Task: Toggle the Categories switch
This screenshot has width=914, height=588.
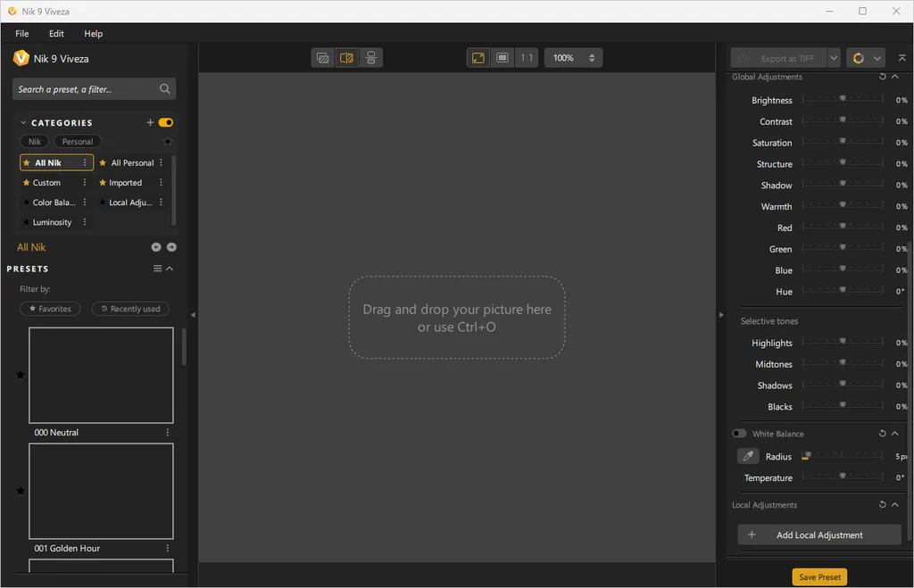Action: click(165, 122)
